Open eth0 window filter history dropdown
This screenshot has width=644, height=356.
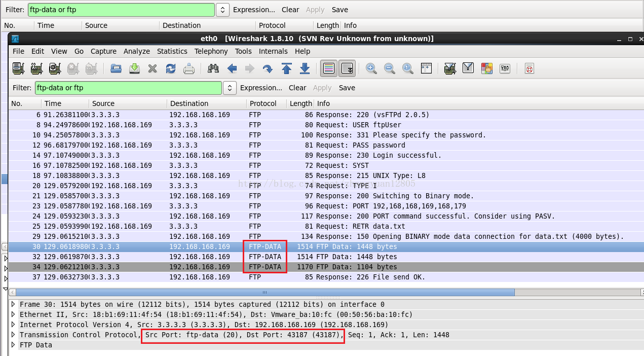click(x=230, y=88)
